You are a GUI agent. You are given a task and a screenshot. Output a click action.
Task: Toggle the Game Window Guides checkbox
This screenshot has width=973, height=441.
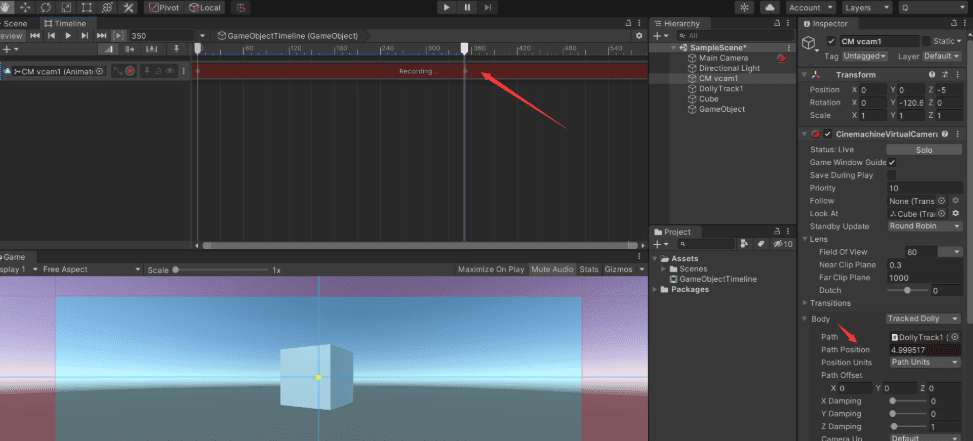pyautogui.click(x=891, y=162)
